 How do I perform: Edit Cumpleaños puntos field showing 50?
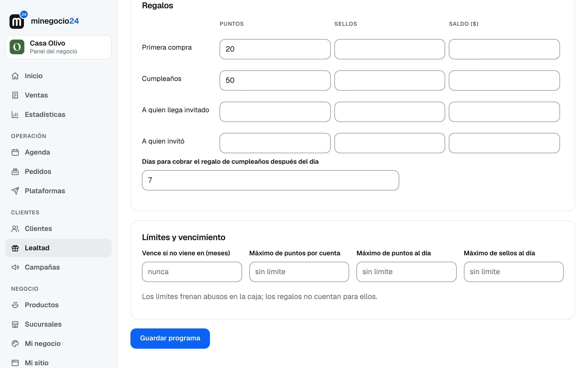(275, 80)
